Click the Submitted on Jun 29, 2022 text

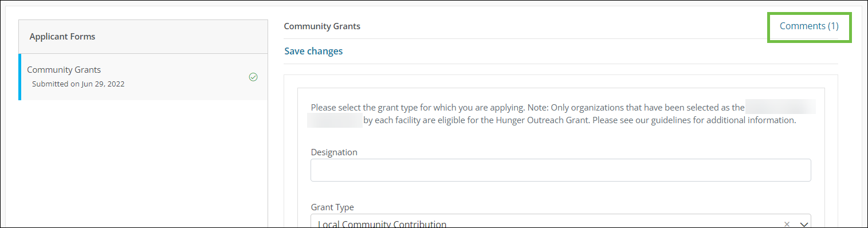(x=78, y=84)
